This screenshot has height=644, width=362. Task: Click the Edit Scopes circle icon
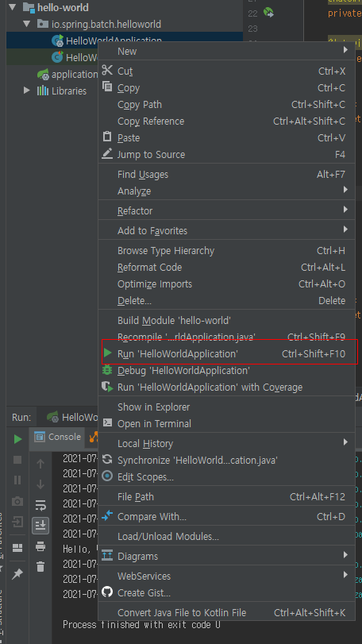click(x=107, y=476)
